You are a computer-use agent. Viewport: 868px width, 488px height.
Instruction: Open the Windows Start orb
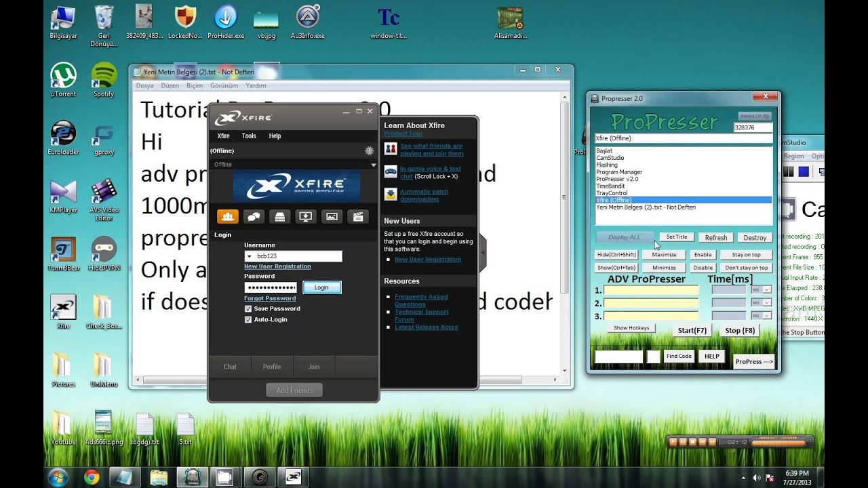click(x=58, y=477)
